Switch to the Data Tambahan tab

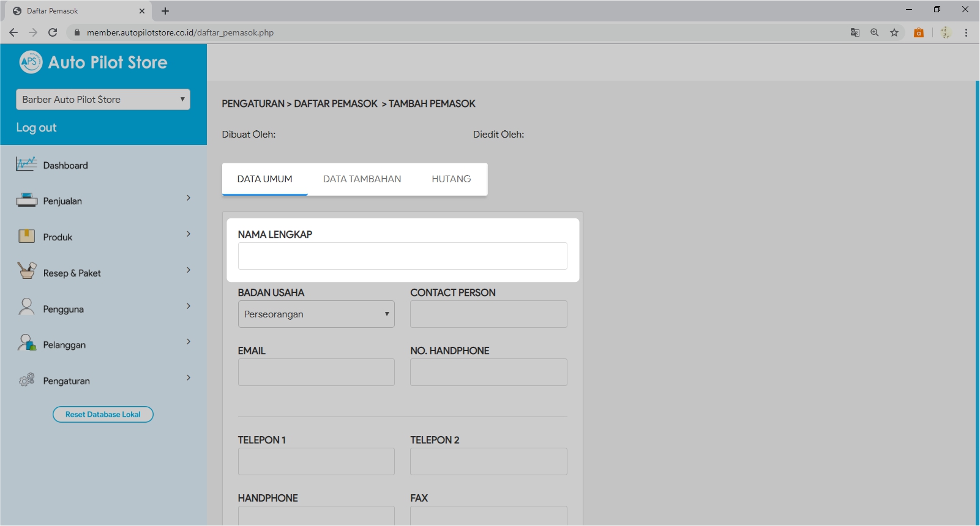click(x=362, y=179)
